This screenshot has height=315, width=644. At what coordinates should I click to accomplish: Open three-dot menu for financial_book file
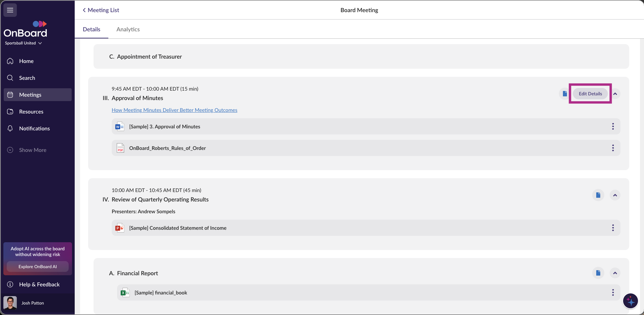613,292
